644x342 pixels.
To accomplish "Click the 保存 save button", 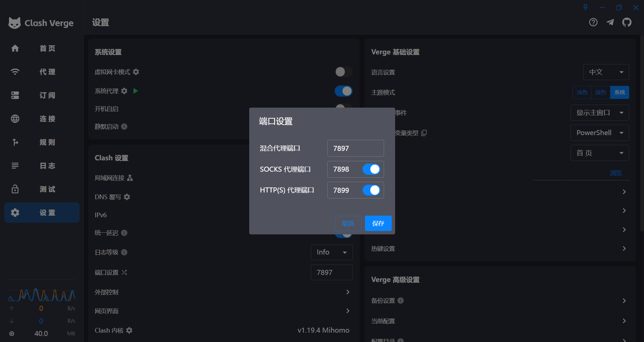I will [378, 223].
